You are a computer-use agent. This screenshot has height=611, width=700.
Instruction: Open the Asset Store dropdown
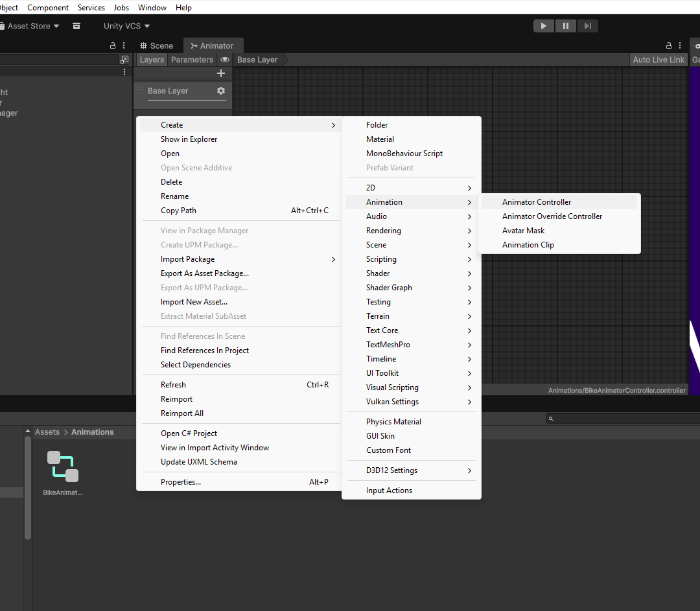coord(29,25)
